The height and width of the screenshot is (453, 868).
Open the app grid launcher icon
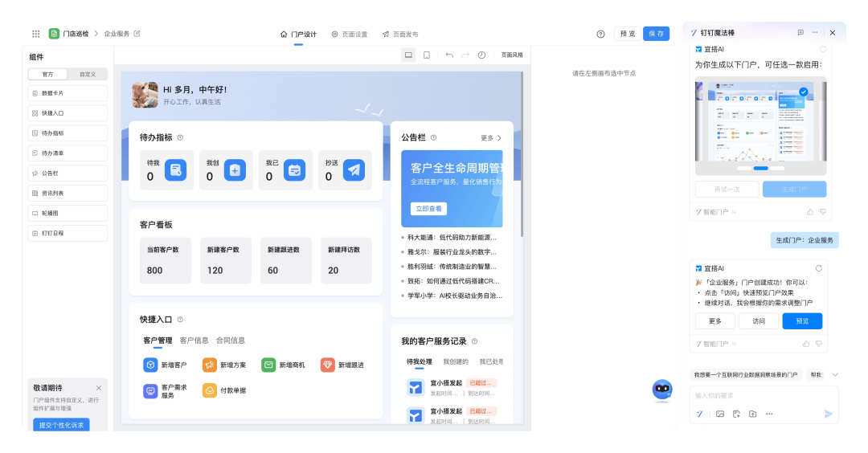click(35, 34)
